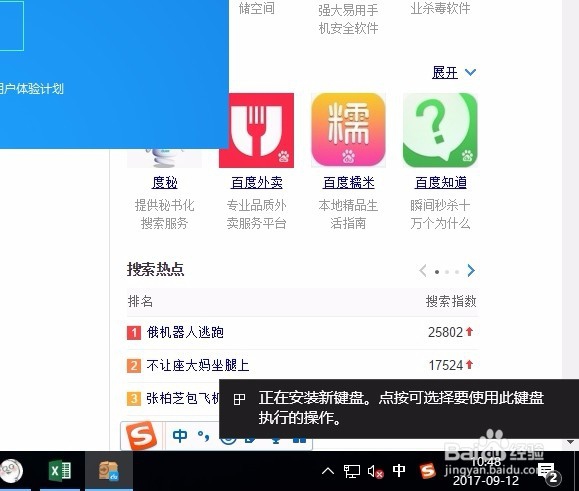The width and height of the screenshot is (579, 491).
Task: Open the network tray icon
Action: point(352,471)
